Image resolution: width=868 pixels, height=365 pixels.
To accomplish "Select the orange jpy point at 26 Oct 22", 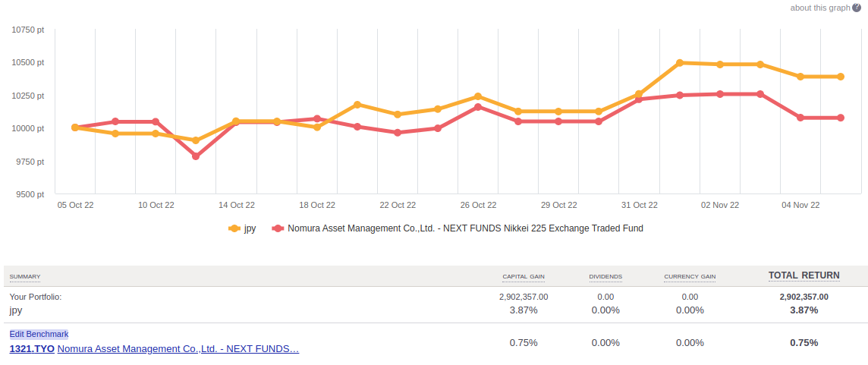I will tap(478, 96).
